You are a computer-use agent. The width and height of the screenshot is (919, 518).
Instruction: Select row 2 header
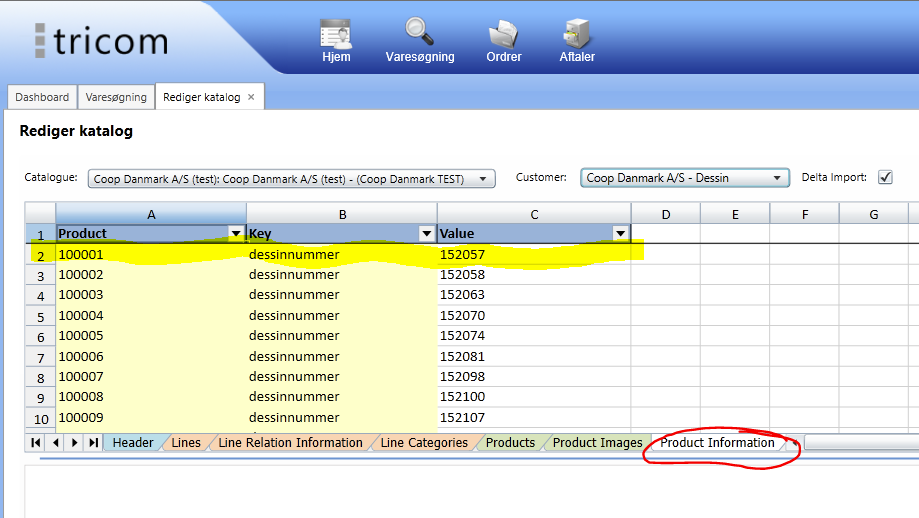pyautogui.click(x=40, y=255)
